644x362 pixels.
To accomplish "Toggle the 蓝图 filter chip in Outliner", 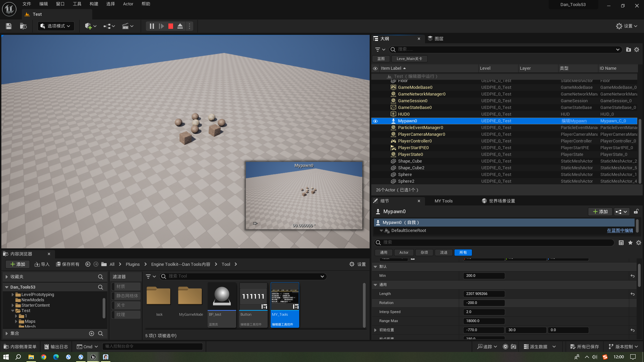I will [x=381, y=59].
